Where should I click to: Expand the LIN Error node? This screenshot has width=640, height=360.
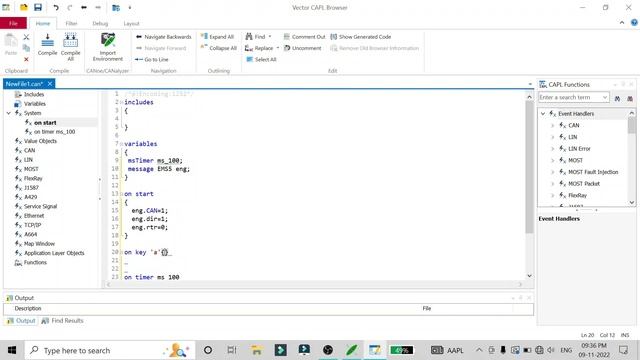pyautogui.click(x=553, y=149)
